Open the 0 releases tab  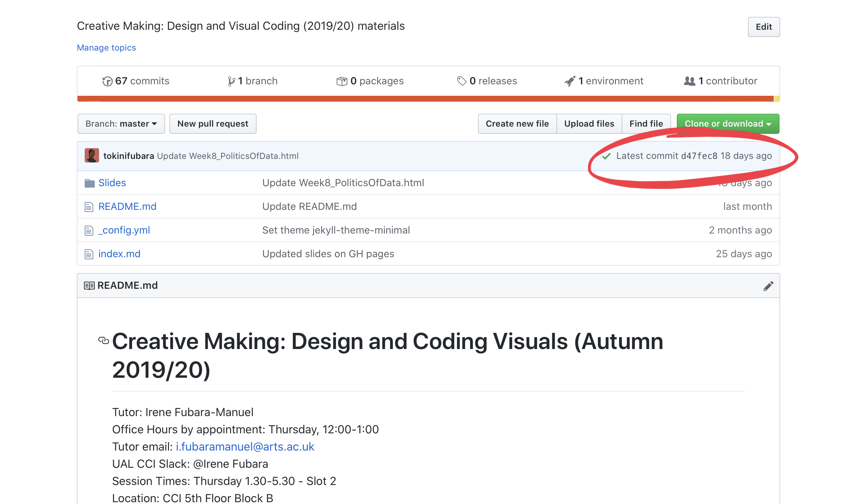(x=487, y=81)
